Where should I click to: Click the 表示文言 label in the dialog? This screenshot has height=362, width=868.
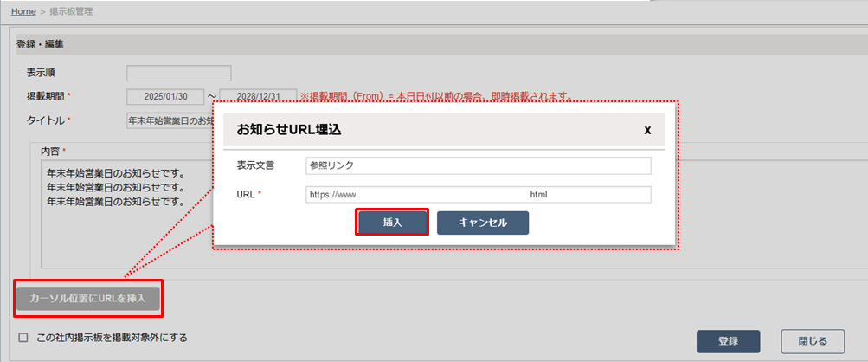pyautogui.click(x=254, y=165)
